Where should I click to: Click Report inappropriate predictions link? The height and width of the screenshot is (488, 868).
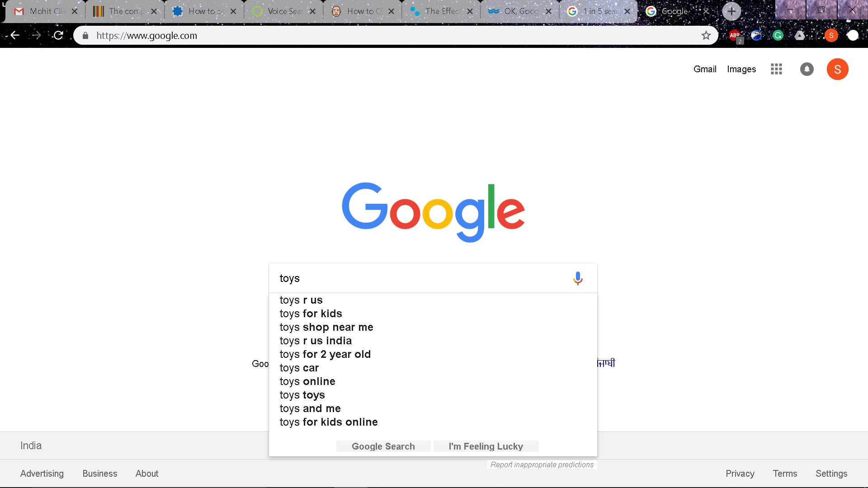tap(541, 464)
